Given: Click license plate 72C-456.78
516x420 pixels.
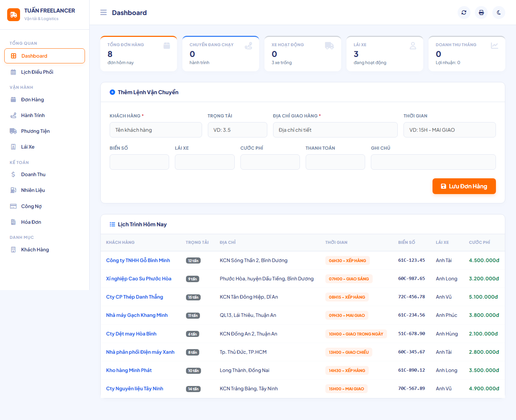Looking at the screenshot, I should (411, 297).
